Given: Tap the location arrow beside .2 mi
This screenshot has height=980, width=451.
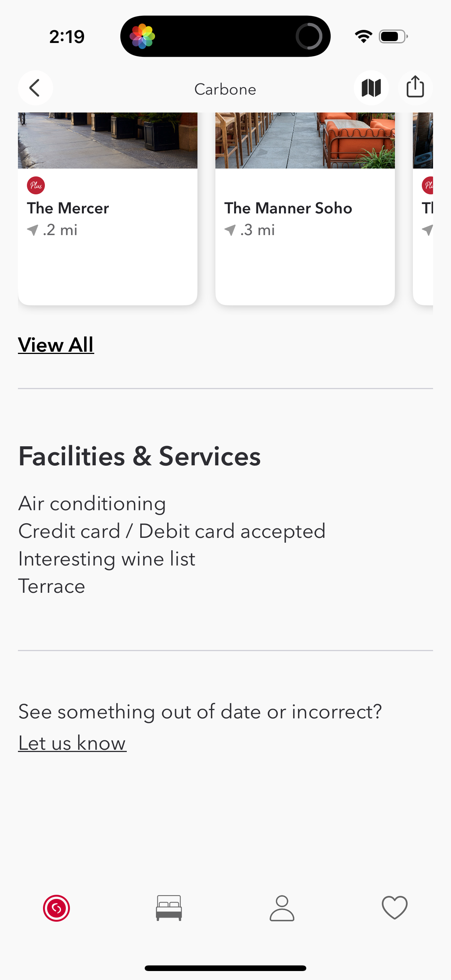Looking at the screenshot, I should pyautogui.click(x=33, y=230).
